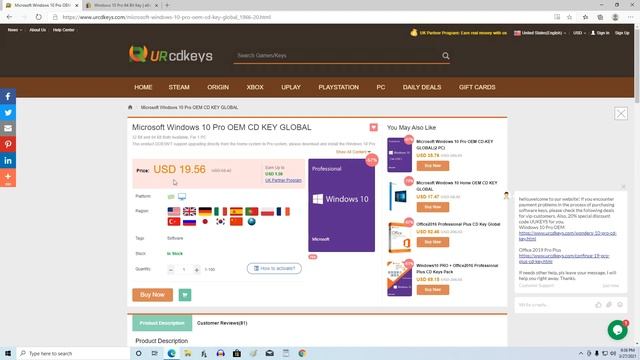
Task: Open Help Center link
Action: tap(64, 30)
